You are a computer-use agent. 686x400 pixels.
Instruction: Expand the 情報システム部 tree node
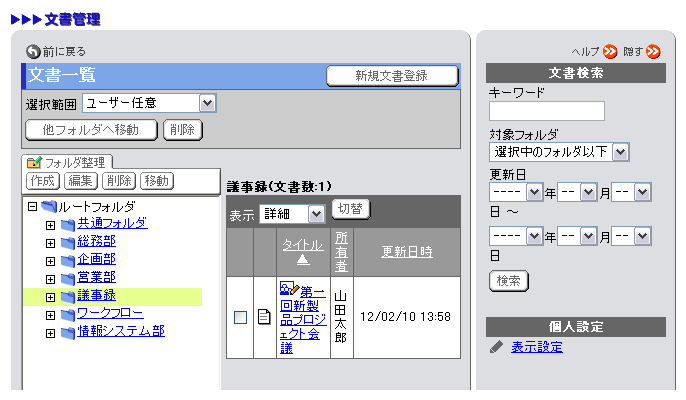pos(50,333)
